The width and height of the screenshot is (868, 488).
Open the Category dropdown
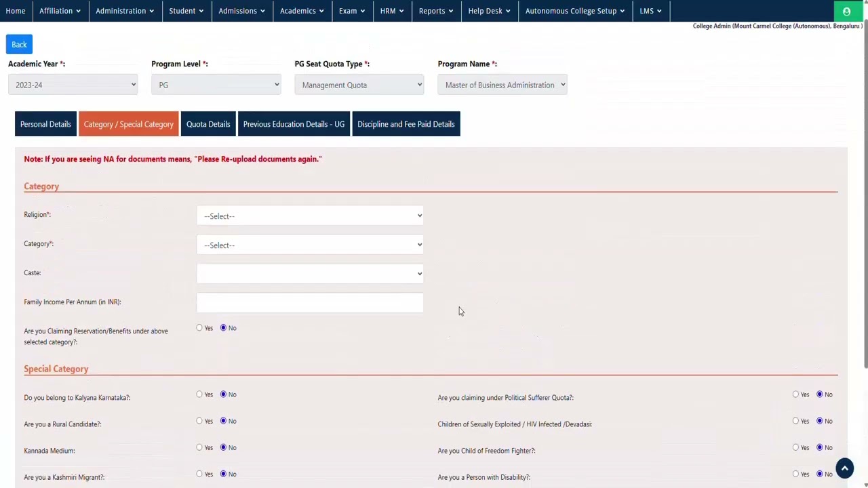point(310,245)
